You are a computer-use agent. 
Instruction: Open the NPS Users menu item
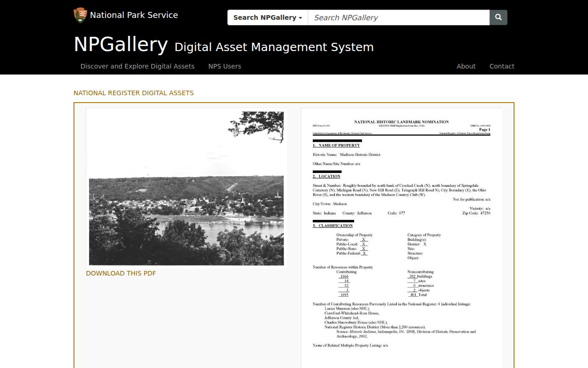click(225, 66)
